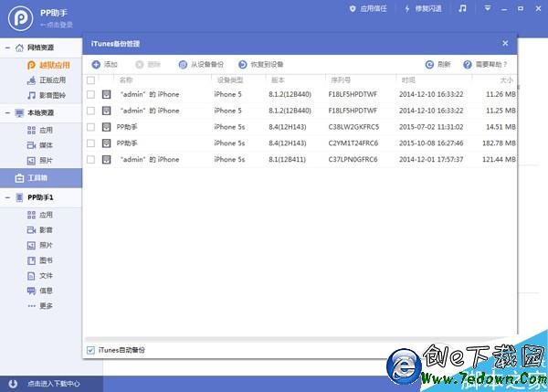
Task: Open 越狱应用 in the sidebar
Action: [48, 65]
